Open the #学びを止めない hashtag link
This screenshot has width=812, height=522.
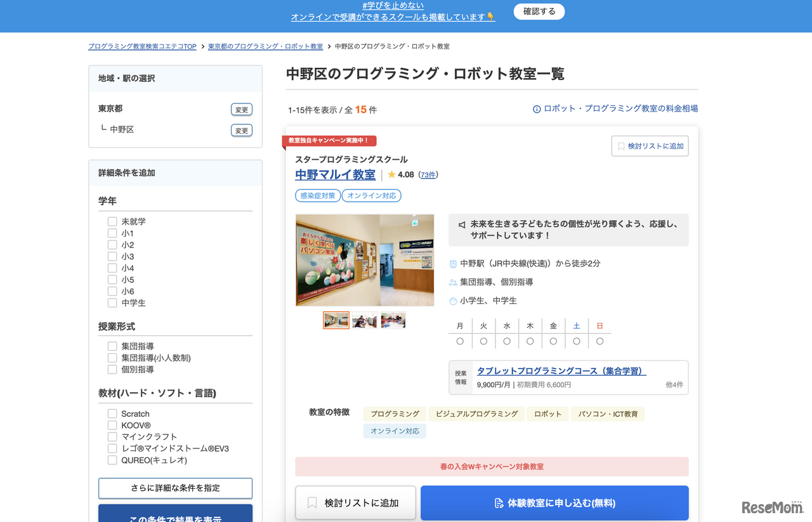coord(393,6)
